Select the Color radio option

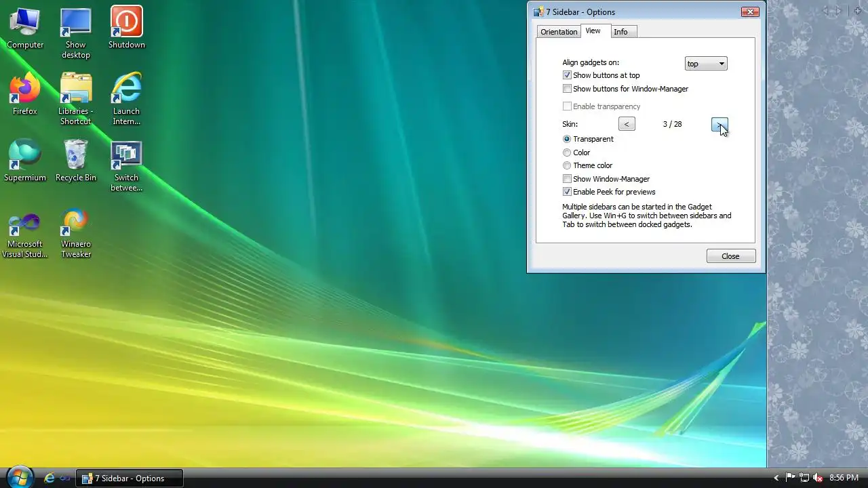(x=567, y=152)
